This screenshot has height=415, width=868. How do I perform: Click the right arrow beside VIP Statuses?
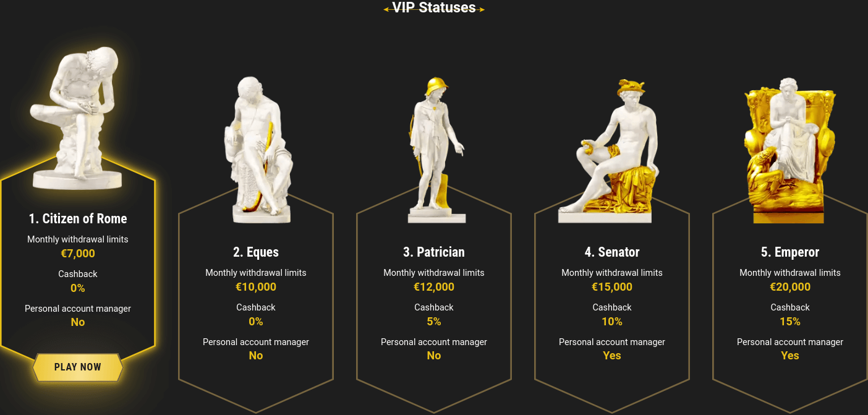click(480, 8)
